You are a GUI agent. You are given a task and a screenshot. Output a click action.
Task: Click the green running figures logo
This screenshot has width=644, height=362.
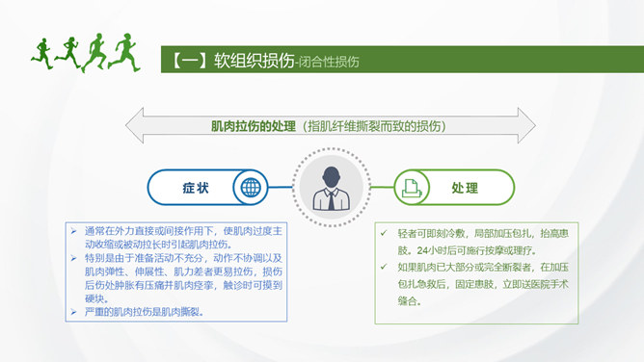[x=86, y=53]
